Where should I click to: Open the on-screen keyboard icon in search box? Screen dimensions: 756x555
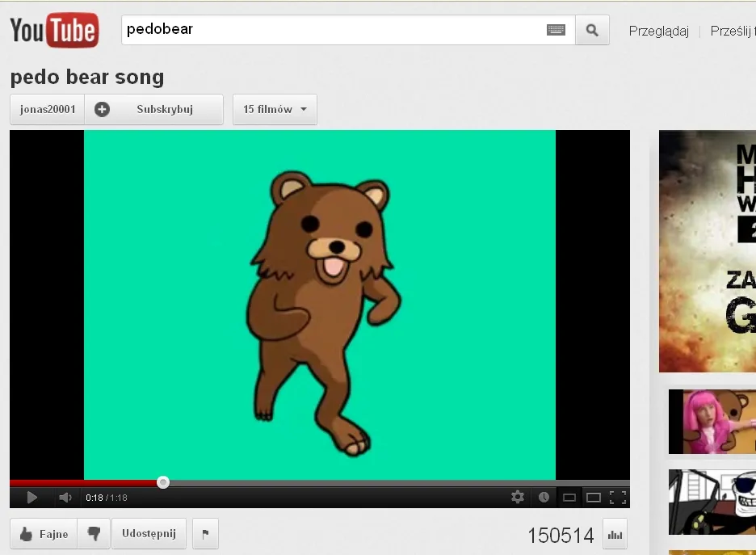click(x=556, y=31)
